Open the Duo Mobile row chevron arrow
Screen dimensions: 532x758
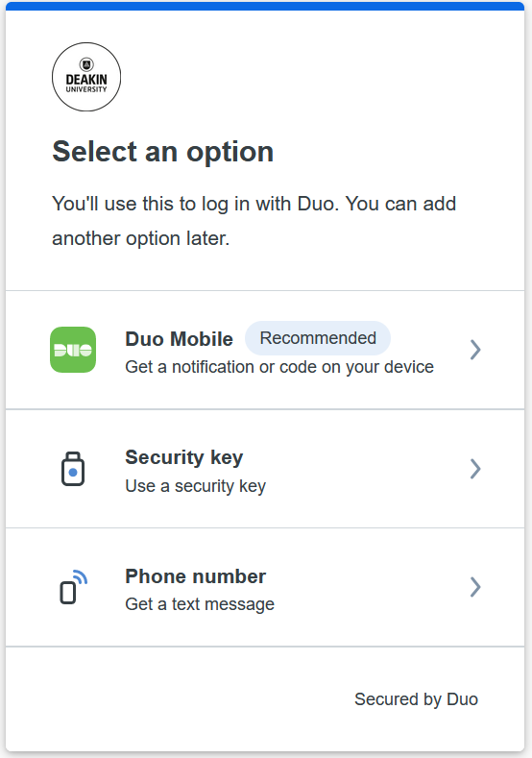475,350
